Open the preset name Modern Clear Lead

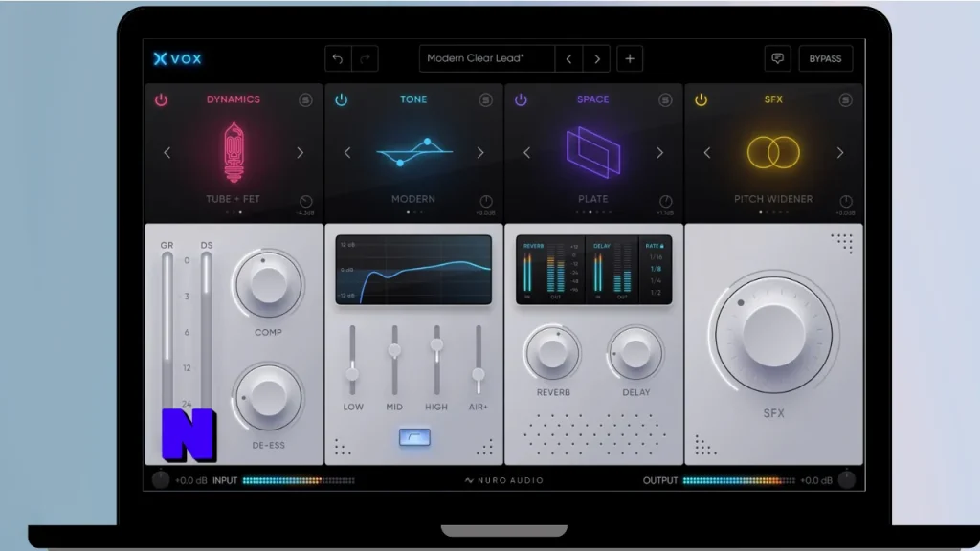[487, 58]
